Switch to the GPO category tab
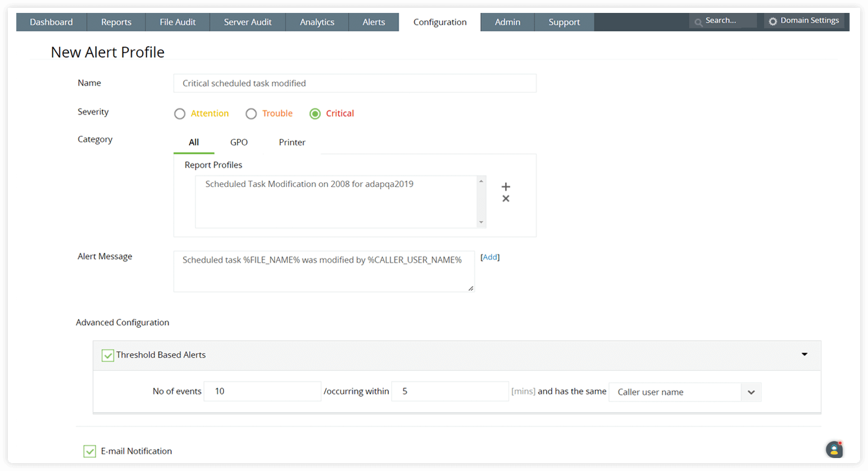 click(x=239, y=142)
